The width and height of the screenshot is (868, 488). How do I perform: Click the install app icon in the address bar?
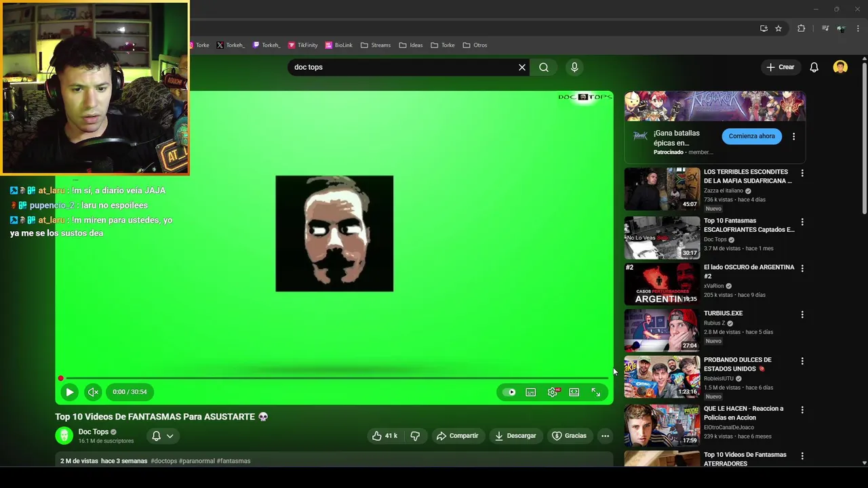(x=764, y=28)
